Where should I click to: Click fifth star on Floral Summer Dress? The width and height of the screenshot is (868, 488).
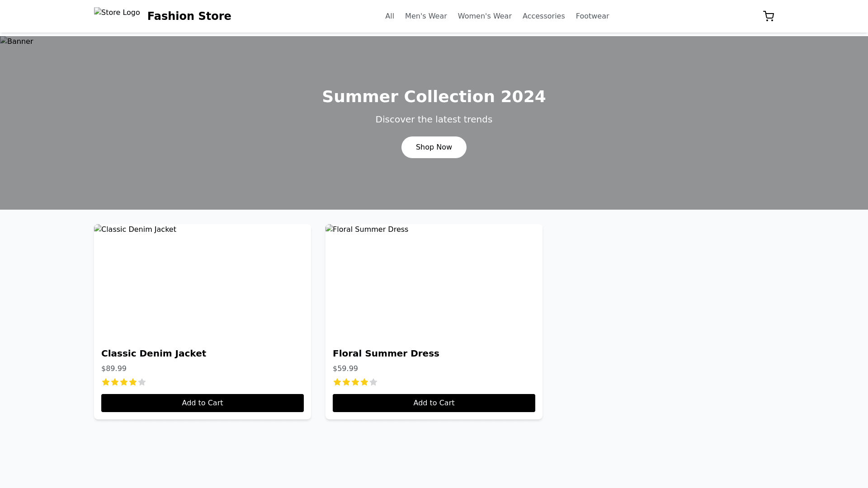pyautogui.click(x=373, y=382)
